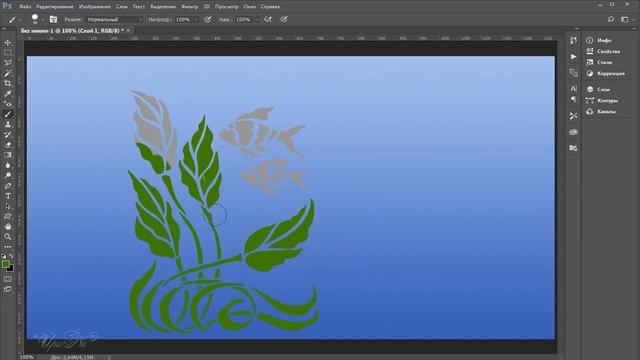Screen dimensions: 640x360
Task: Select the Rectangle shape tool
Action: pos(8,216)
